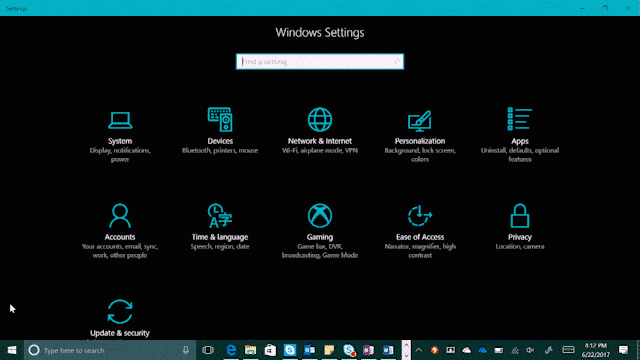Image resolution: width=640 pixels, height=360 pixels.
Task: Open Network & Internet globe icon
Action: tap(320, 120)
